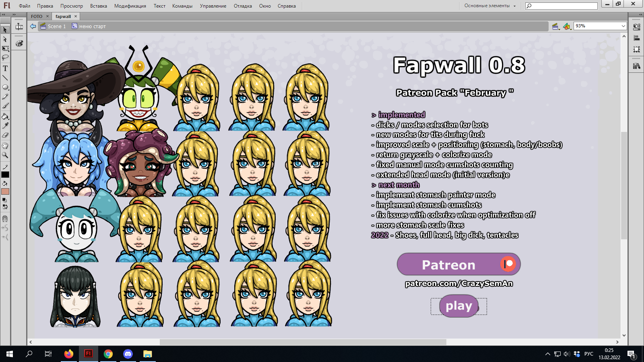This screenshot has width=644, height=362.
Task: Open the Transform panel icon
Action: pos(636,49)
